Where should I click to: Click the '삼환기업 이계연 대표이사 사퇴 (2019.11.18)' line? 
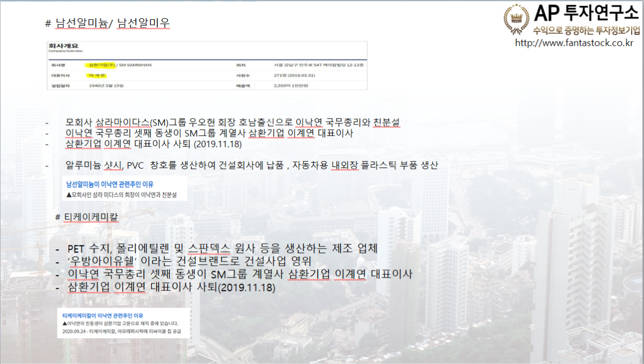(155, 144)
